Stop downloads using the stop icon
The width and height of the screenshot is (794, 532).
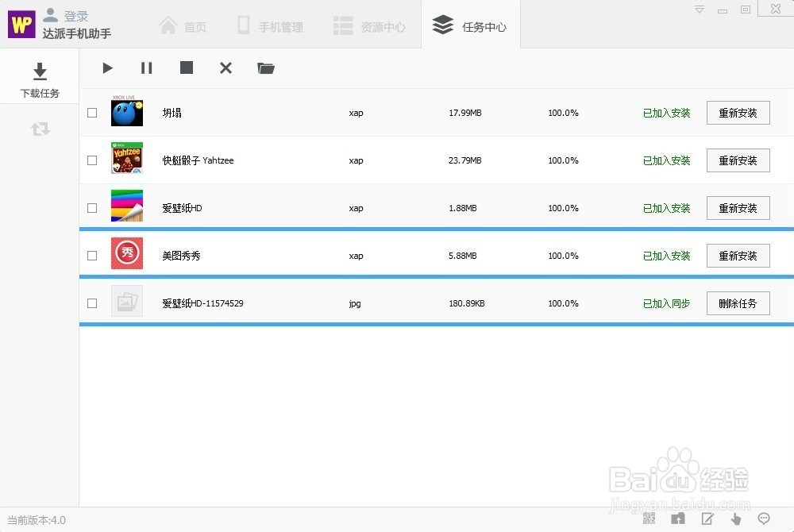[x=186, y=68]
